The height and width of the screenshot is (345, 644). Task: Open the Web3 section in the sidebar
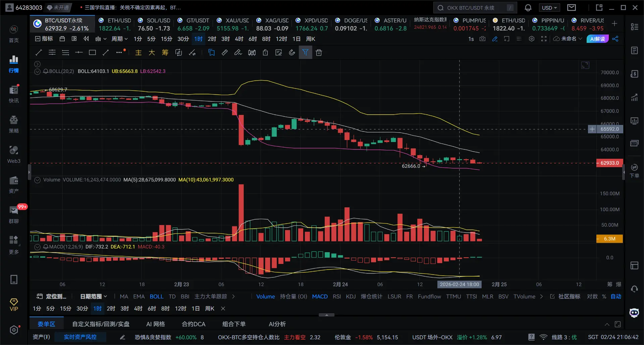[14, 154]
